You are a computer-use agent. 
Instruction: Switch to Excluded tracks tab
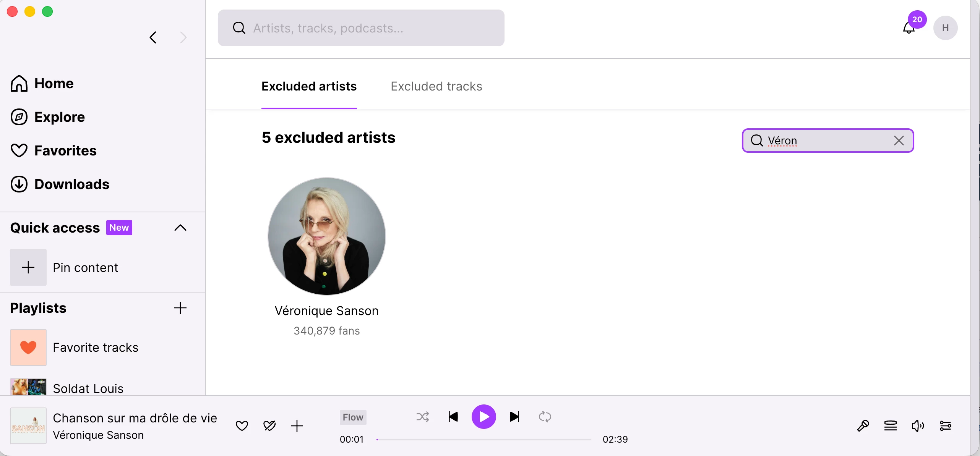[x=436, y=86]
